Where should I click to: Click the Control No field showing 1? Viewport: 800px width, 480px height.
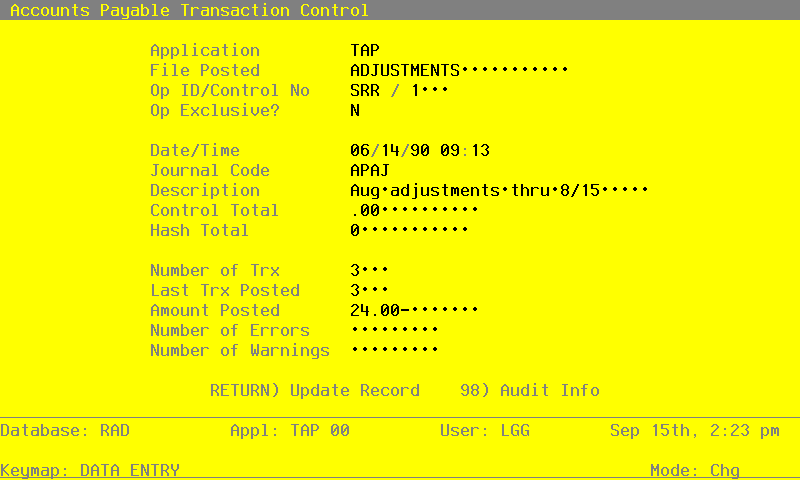point(430,90)
